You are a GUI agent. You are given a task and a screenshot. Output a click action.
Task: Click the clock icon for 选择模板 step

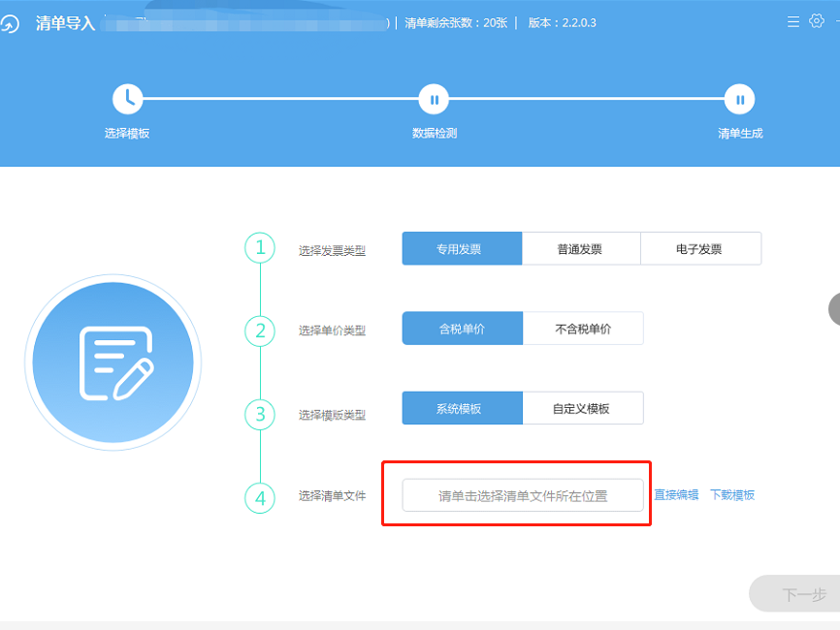pos(127,98)
